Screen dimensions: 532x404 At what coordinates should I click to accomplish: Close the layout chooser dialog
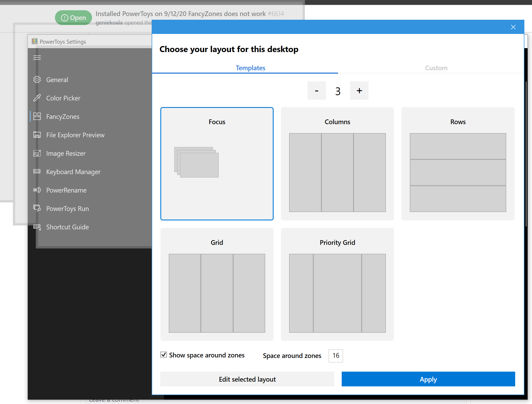click(x=513, y=27)
